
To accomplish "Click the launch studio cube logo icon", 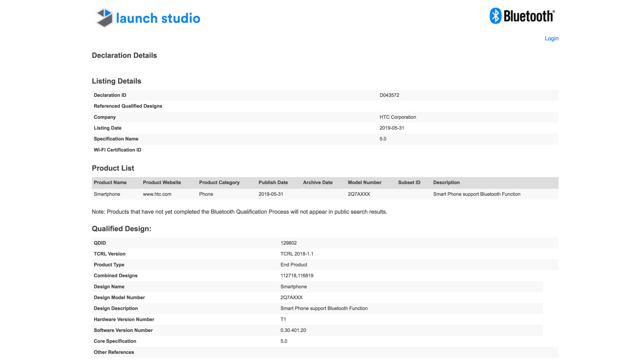I will (x=104, y=18).
